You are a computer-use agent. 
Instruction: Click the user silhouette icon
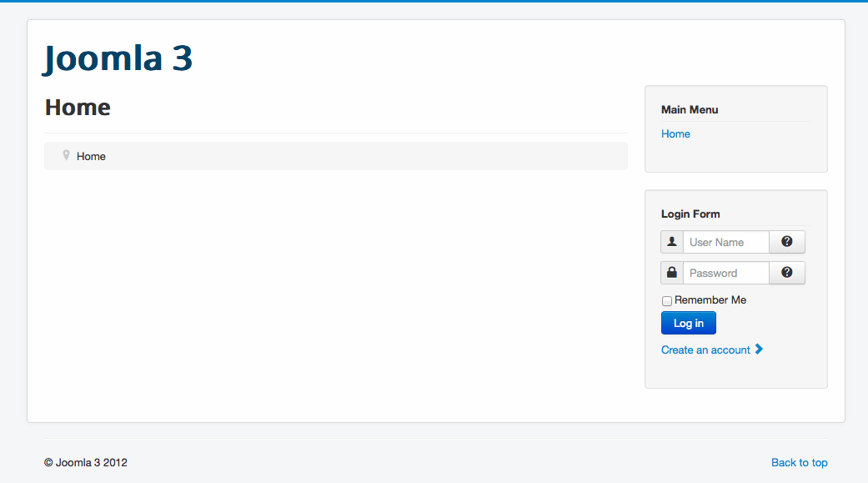click(x=672, y=242)
